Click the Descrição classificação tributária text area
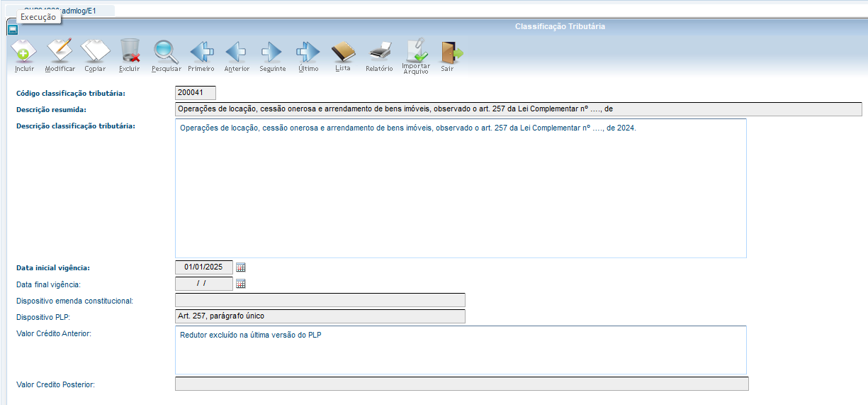The width and height of the screenshot is (868, 405). tap(461, 188)
